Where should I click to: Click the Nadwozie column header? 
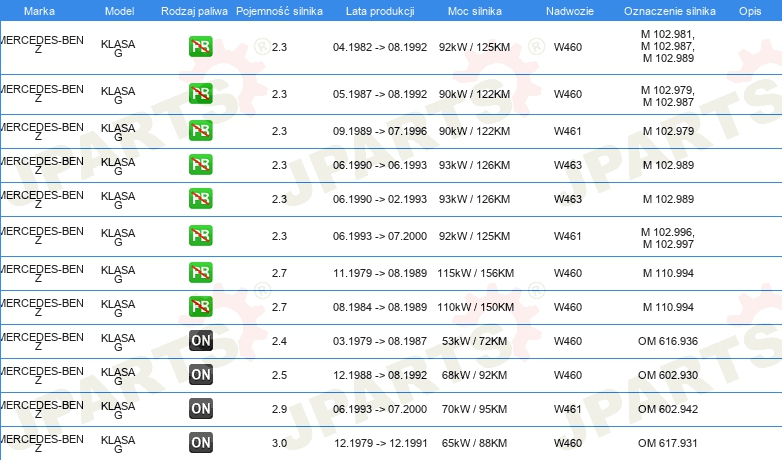[570, 11]
